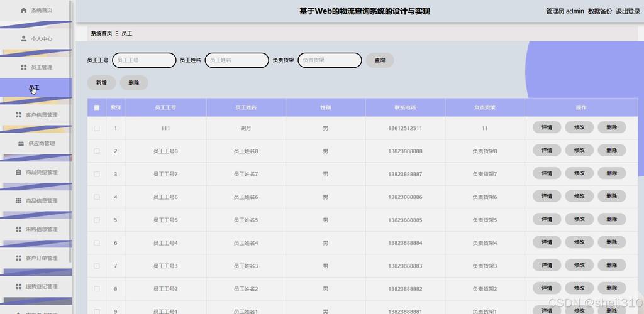Image resolution: width=644 pixels, height=314 pixels.
Task: Expand the 退货登记管理 sidebar menu
Action: 36,286
